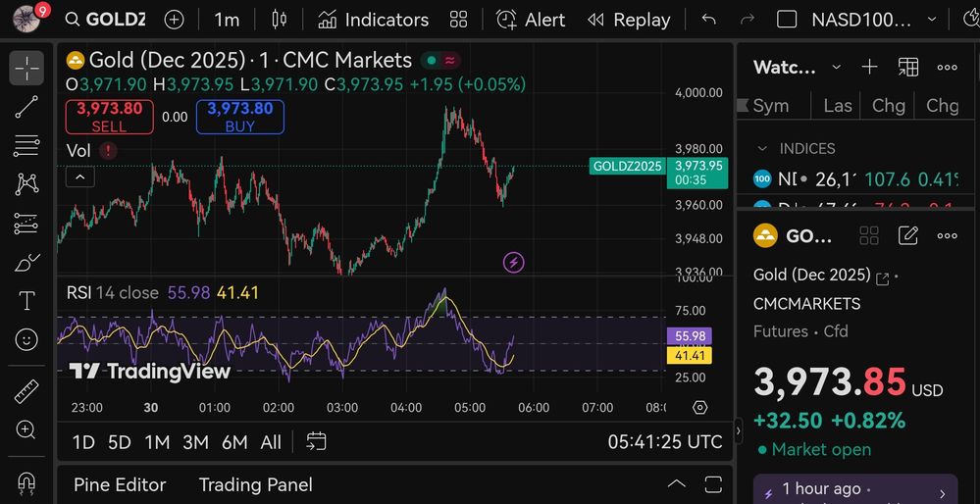Image resolution: width=980 pixels, height=504 pixels.
Task: Click the GOLDZ2025 price axis label
Action: [x=627, y=166]
